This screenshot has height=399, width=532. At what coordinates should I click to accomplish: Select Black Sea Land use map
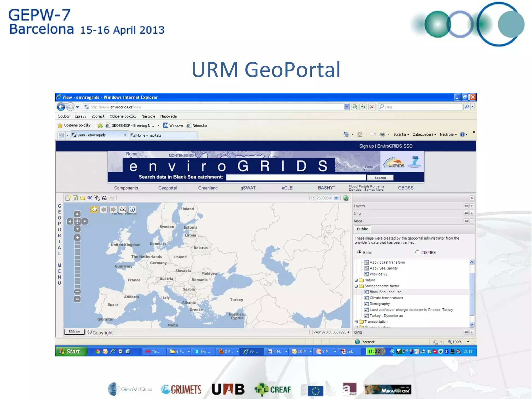coord(385,292)
